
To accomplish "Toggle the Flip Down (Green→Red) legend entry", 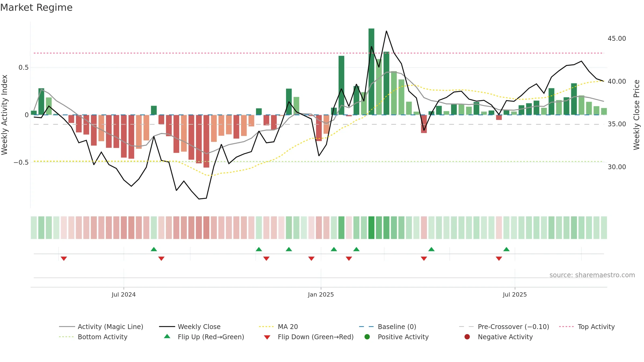I will (309, 337).
